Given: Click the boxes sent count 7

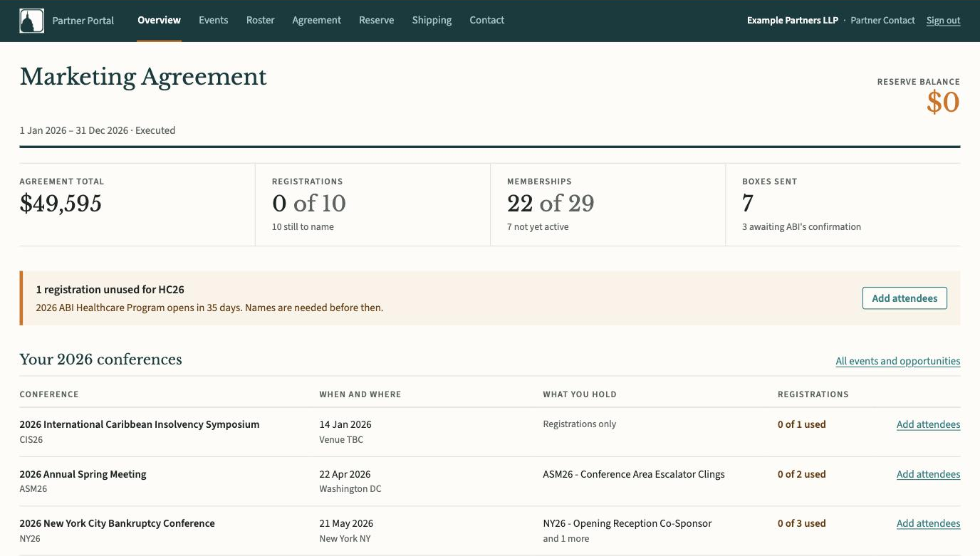Looking at the screenshot, I should click(748, 204).
